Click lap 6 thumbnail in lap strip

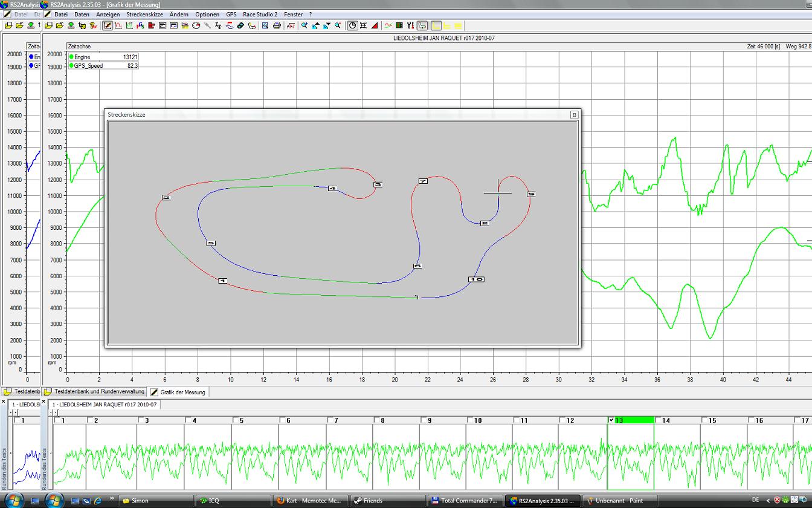click(x=302, y=457)
